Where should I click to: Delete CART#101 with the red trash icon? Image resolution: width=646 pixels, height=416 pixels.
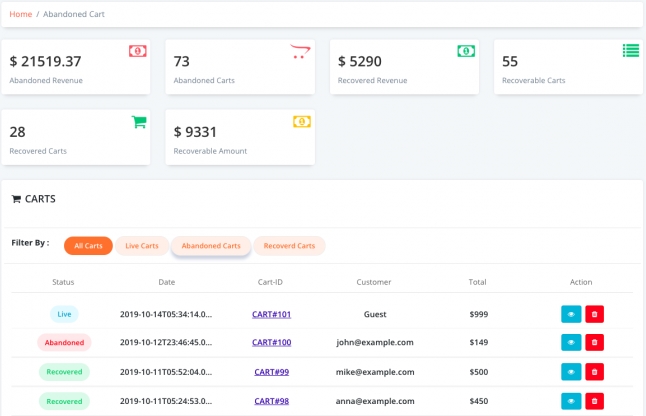tap(595, 314)
